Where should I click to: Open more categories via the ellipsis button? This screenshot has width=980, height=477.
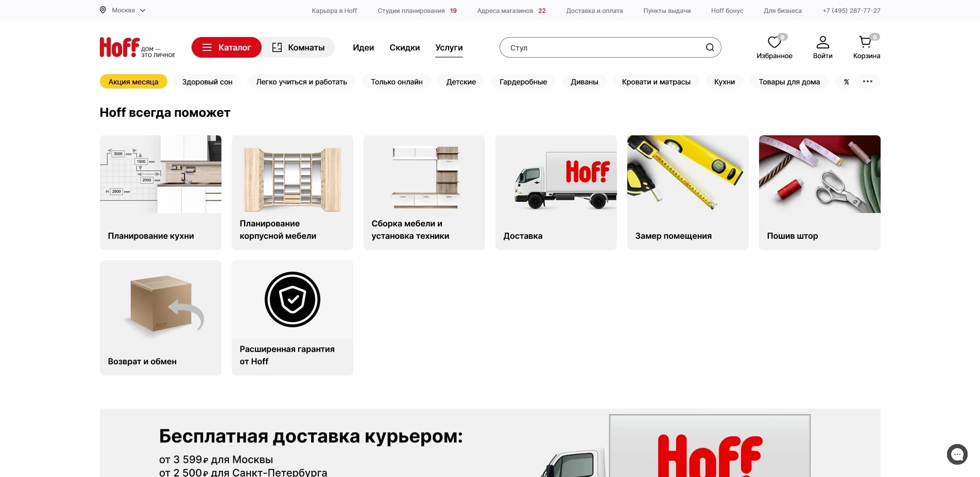click(868, 81)
